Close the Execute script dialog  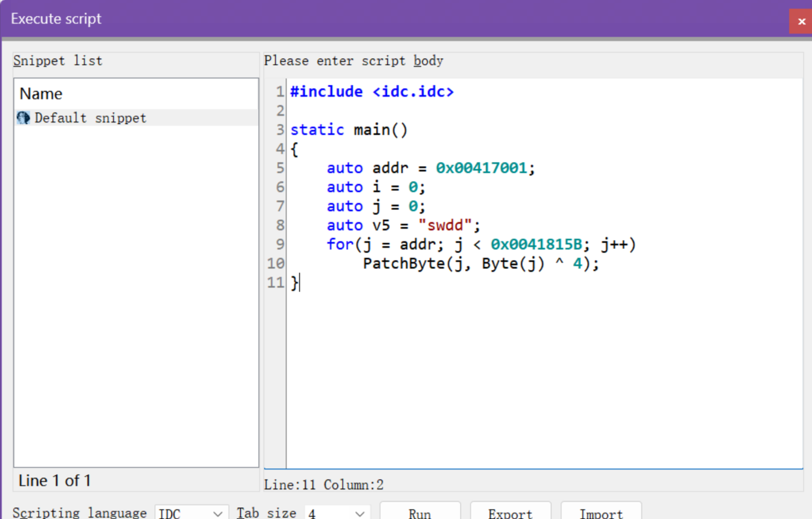801,22
